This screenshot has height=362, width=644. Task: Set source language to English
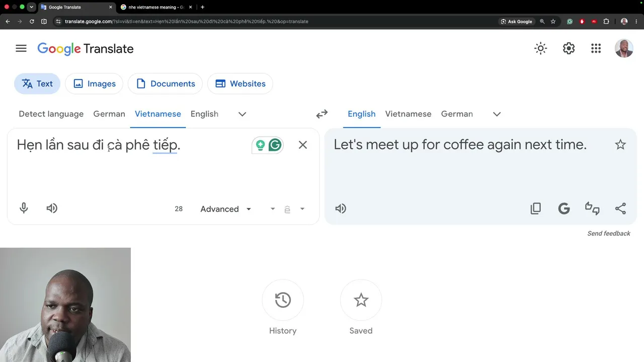tap(204, 114)
